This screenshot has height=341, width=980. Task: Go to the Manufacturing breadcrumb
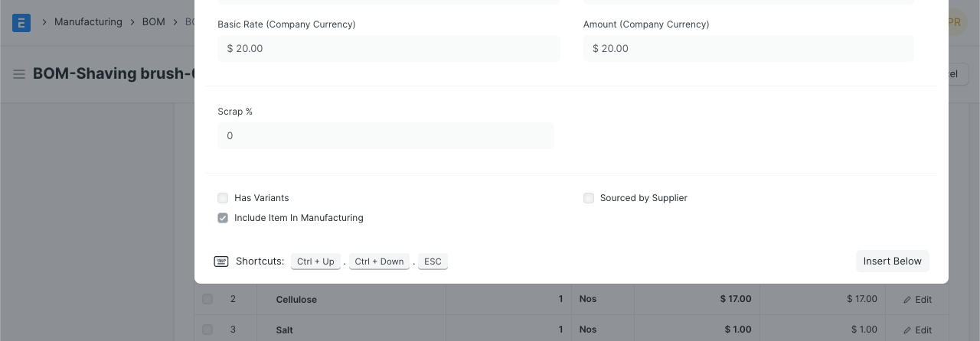(x=88, y=22)
